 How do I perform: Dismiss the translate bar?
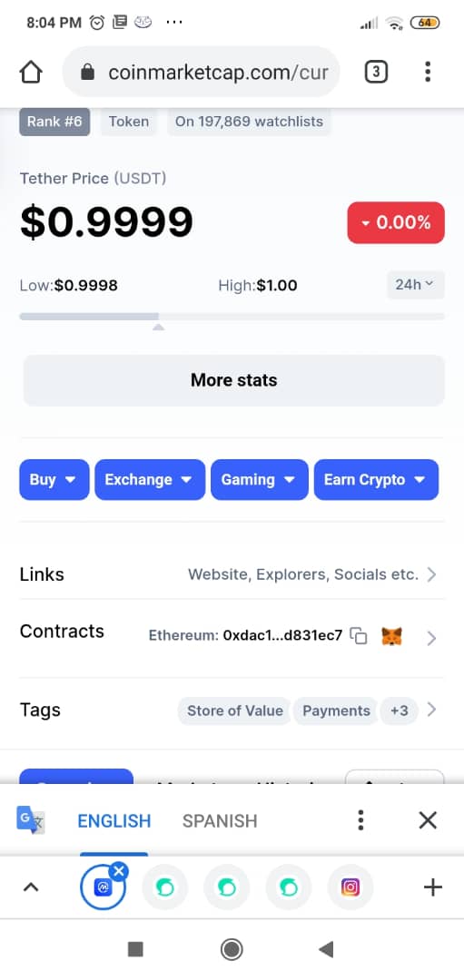(428, 820)
